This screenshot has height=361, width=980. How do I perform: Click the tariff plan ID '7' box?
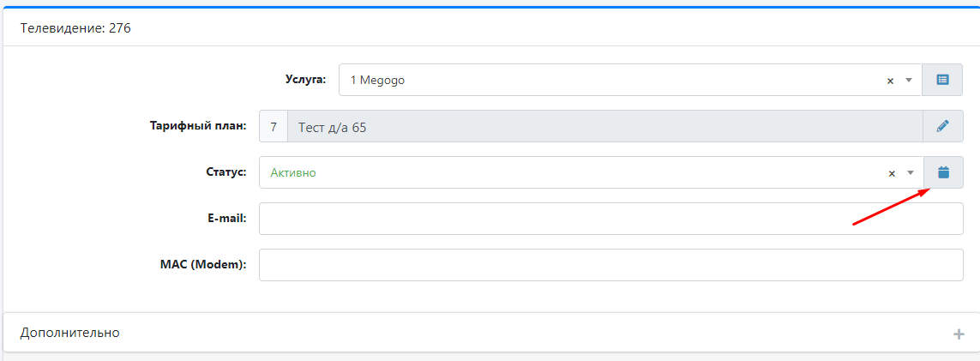click(x=273, y=127)
